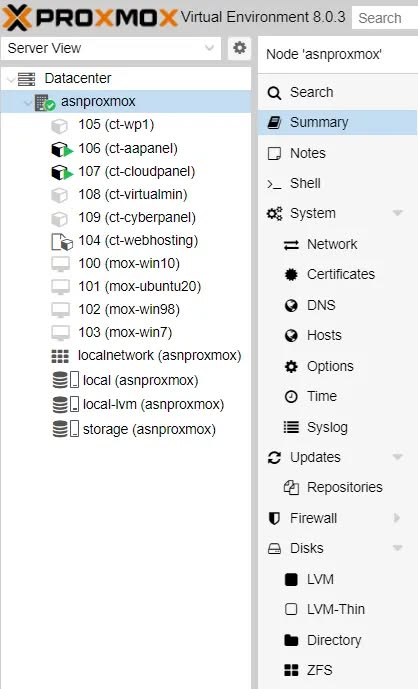418x689 pixels.
Task: Click the Datacenter server rack icon
Action: [26, 79]
